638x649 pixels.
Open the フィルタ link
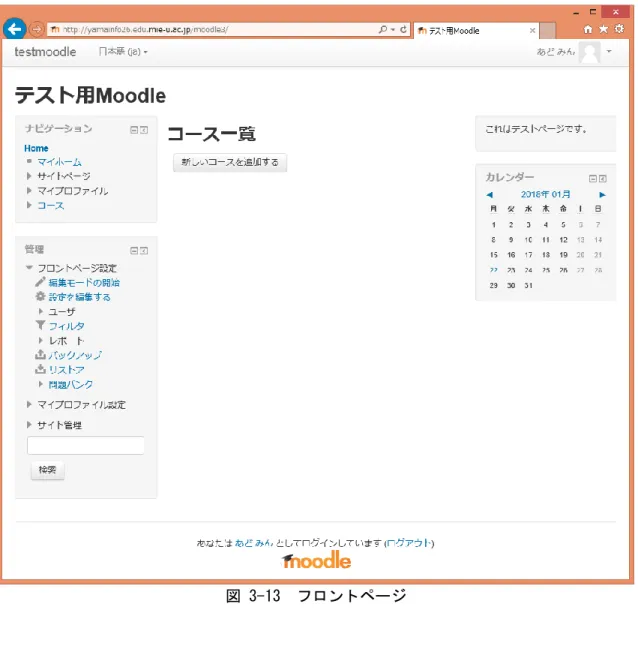[67, 326]
